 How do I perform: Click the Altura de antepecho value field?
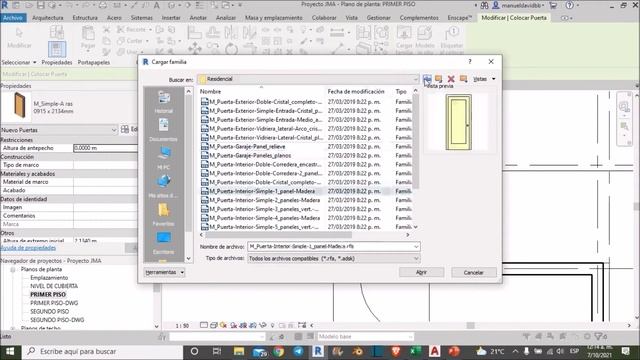[105, 148]
